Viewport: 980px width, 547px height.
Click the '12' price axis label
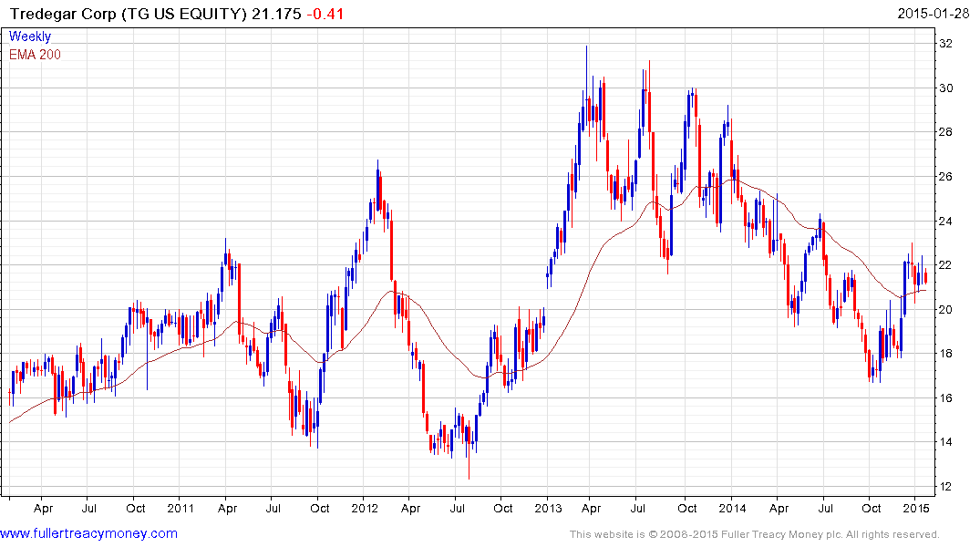(x=945, y=486)
